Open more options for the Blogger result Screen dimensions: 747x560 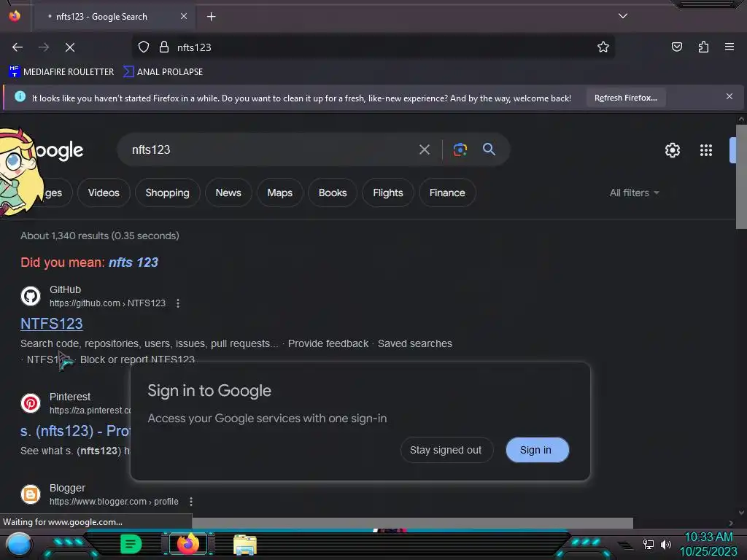[190, 502]
